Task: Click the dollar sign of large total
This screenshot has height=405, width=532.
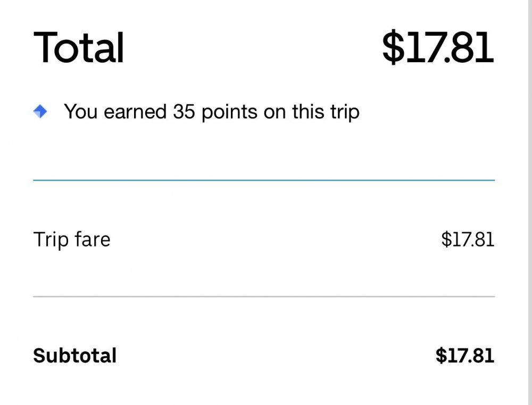Action: click(394, 47)
